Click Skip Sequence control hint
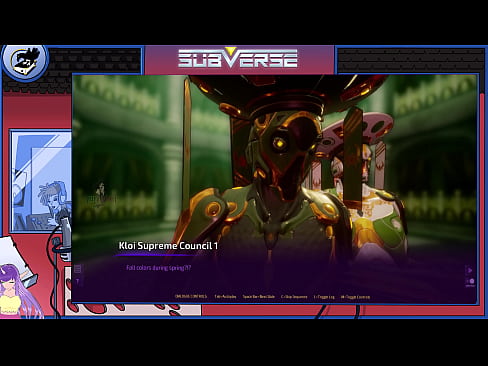Screen dimensions: 488x366 tap(294, 297)
